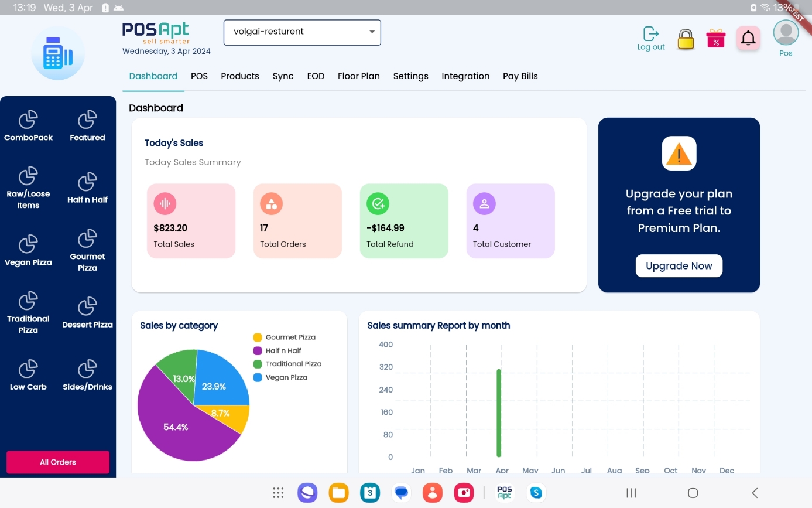
Task: Open the promotions percent icon
Action: (x=715, y=37)
